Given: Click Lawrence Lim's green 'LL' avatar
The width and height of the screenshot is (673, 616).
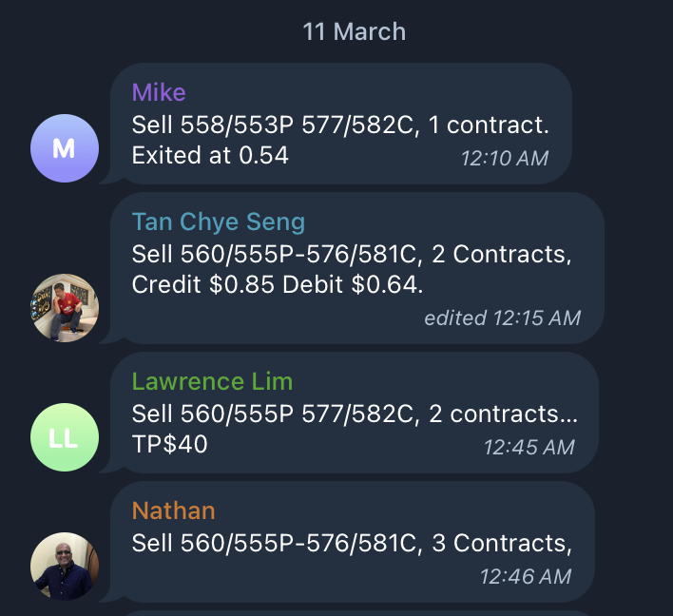Looking at the screenshot, I should (x=65, y=437).
